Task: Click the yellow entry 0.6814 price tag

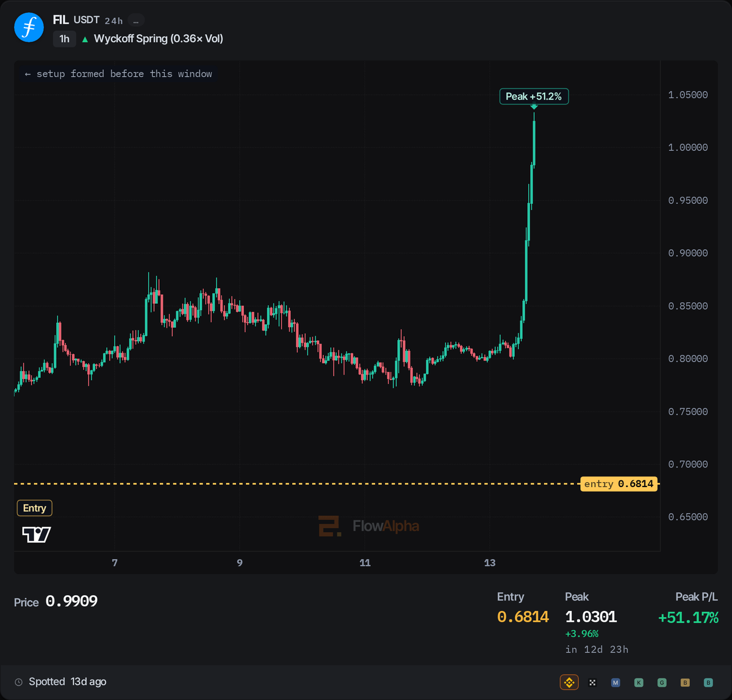Action: point(619,484)
